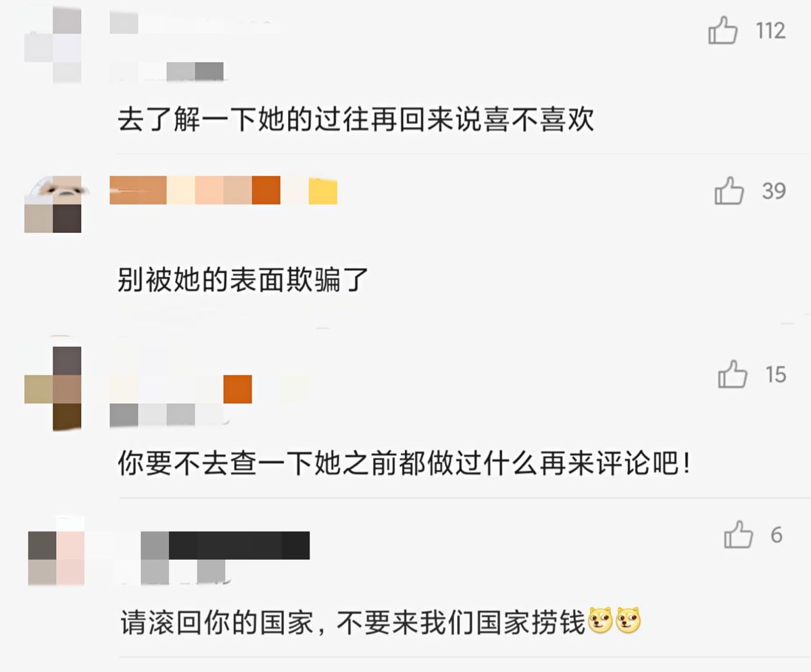Select comment '你要不去查一下她之前都做过什么再来评论吧!'
The height and width of the screenshot is (672, 811).
(x=404, y=465)
